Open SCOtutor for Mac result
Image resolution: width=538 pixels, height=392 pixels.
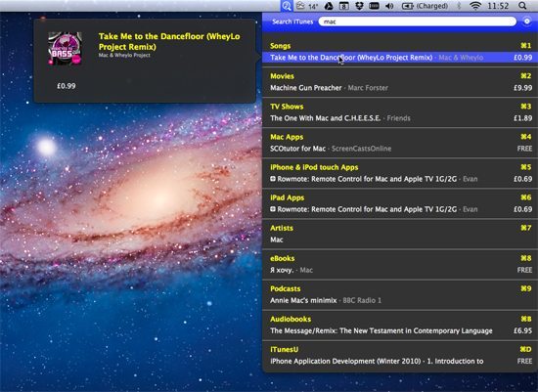[x=400, y=149]
